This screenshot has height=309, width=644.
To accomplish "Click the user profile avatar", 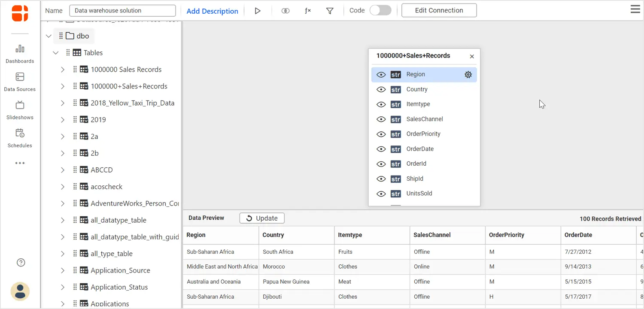I will (20, 291).
